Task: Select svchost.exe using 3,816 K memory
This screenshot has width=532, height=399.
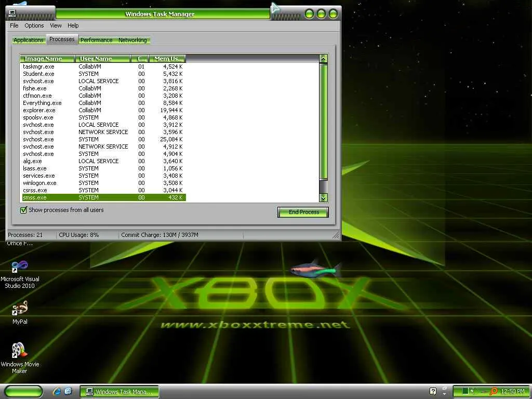Action: pos(103,81)
